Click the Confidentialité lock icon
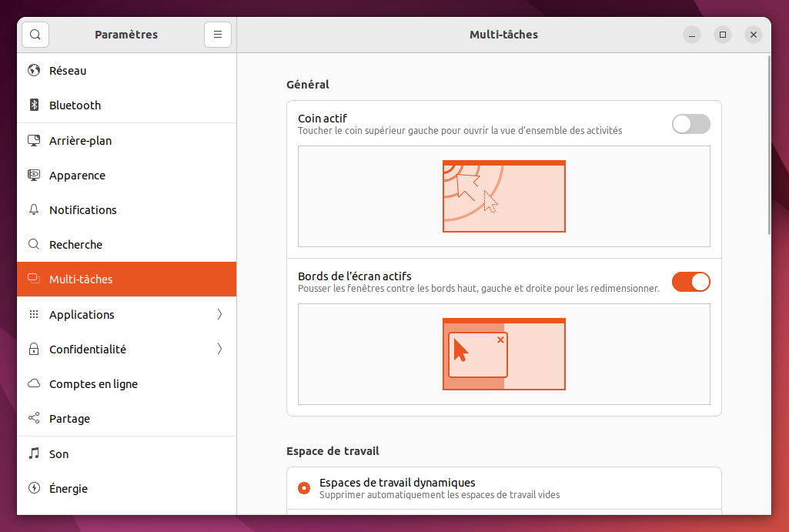Screen dimensions: 789x532 (x=34, y=349)
